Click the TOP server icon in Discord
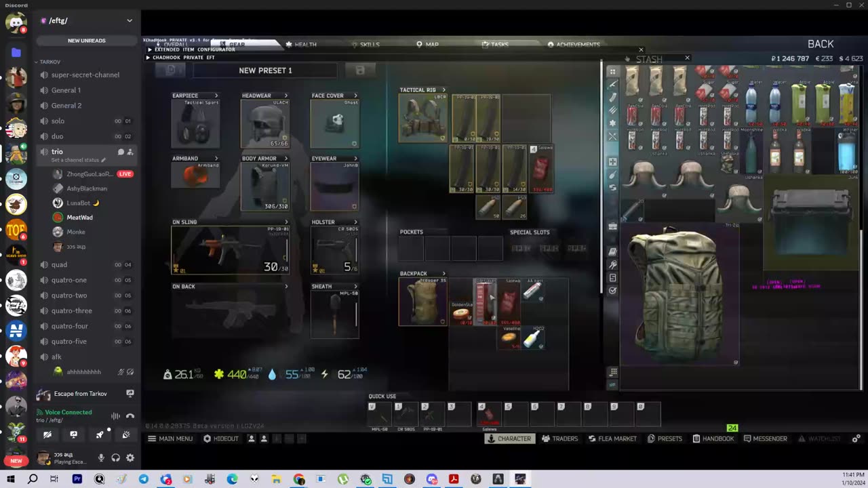 click(16, 230)
